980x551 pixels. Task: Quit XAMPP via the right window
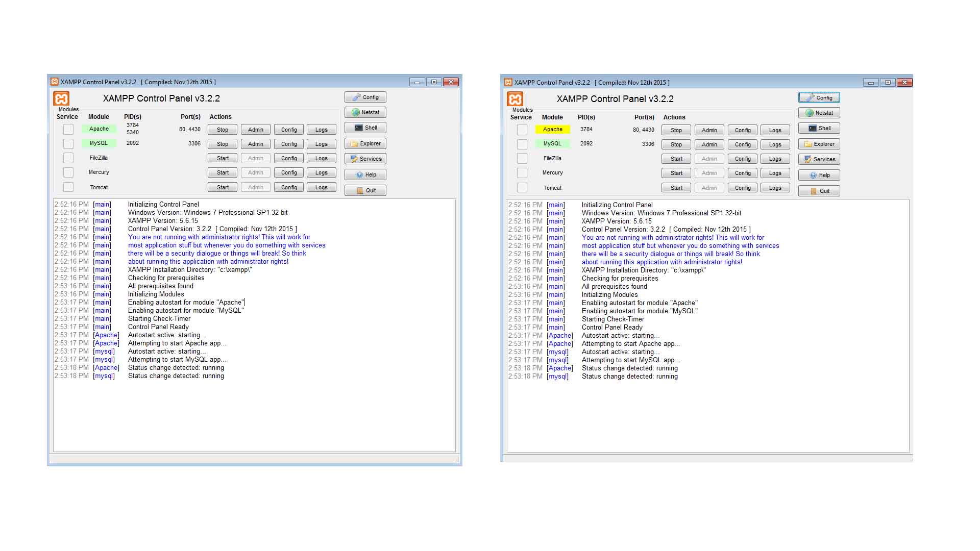point(819,191)
